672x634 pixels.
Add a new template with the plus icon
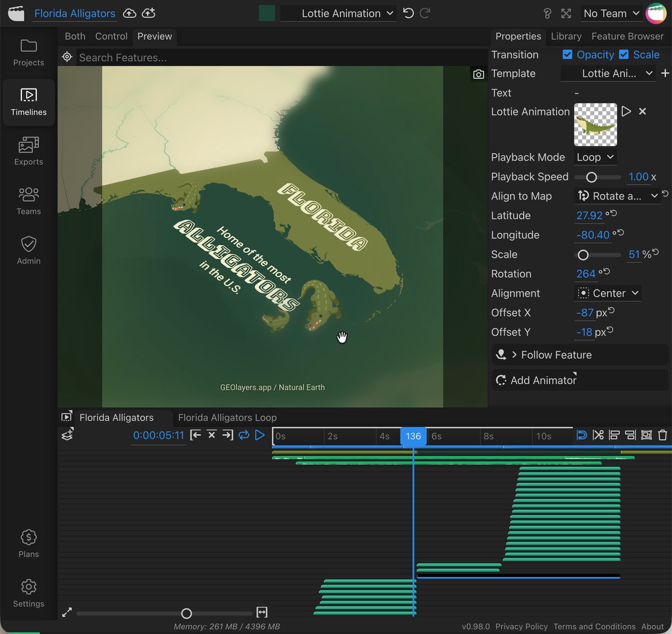click(665, 73)
